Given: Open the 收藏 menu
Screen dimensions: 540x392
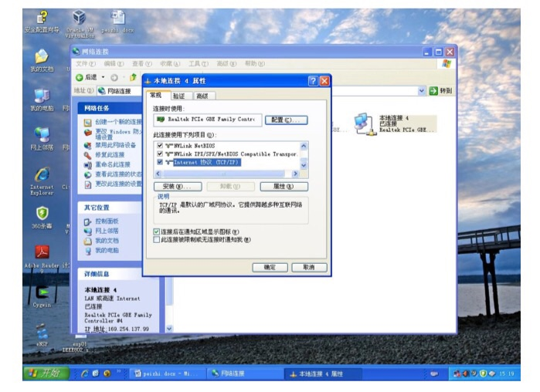Looking at the screenshot, I should (170, 63).
